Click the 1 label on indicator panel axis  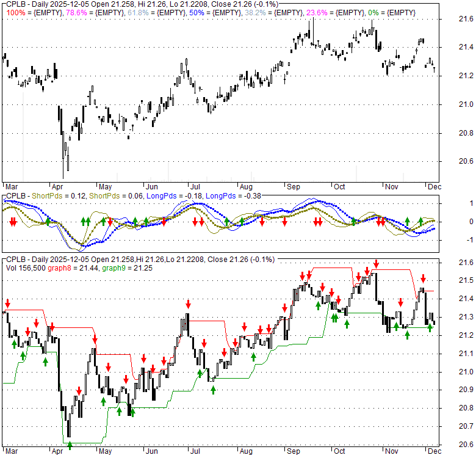click(472, 203)
